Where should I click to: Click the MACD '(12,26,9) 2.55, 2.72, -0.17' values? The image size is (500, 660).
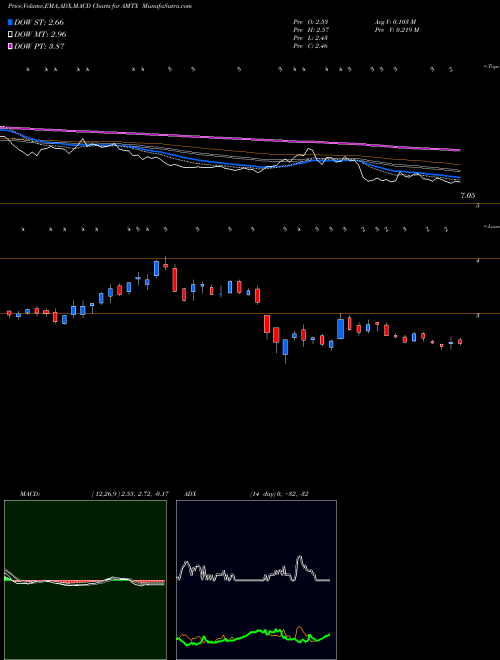coord(130,494)
